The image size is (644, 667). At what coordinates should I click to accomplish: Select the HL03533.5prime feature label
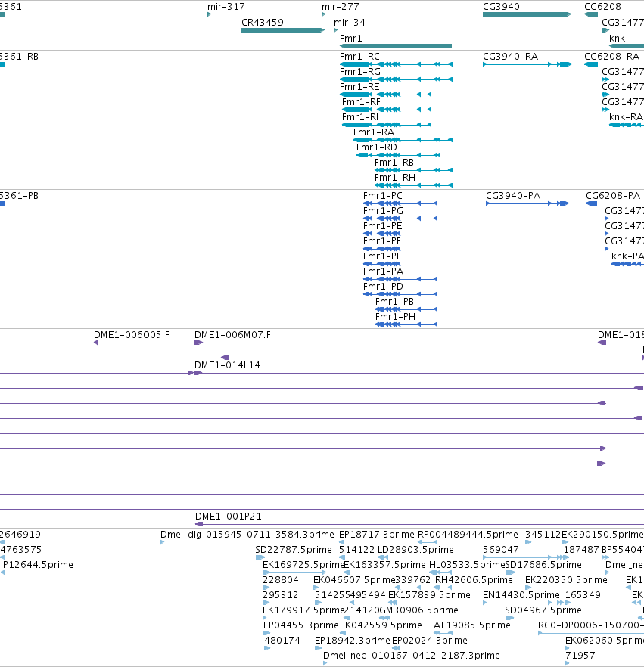pyautogui.click(x=466, y=564)
